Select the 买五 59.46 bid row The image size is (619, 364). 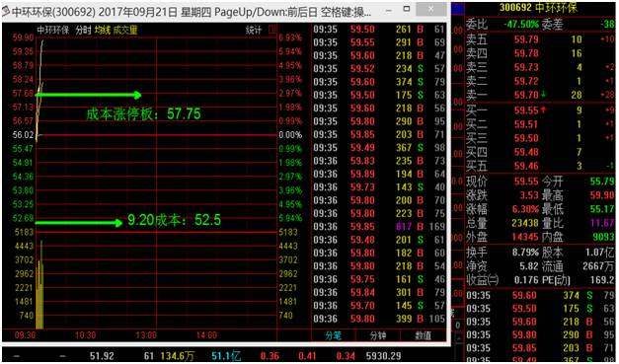(x=540, y=166)
